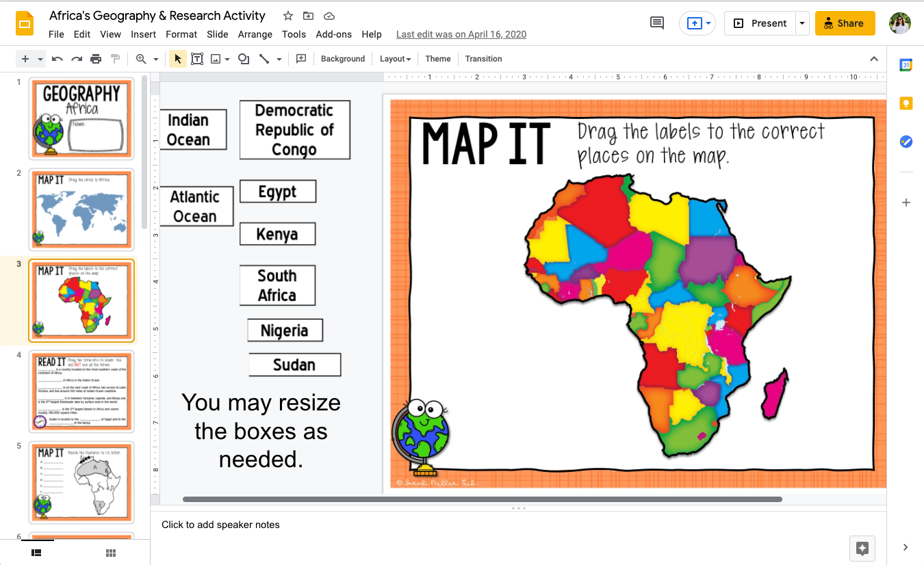The height and width of the screenshot is (565, 924).
Task: Collapse the toolbar with the chevron
Action: pos(874,59)
